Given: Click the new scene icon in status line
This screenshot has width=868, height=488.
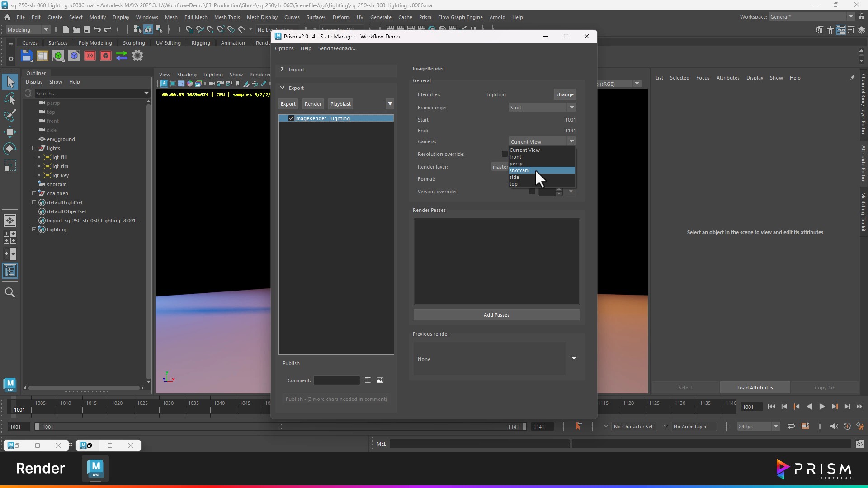Looking at the screenshot, I should 66,29.
